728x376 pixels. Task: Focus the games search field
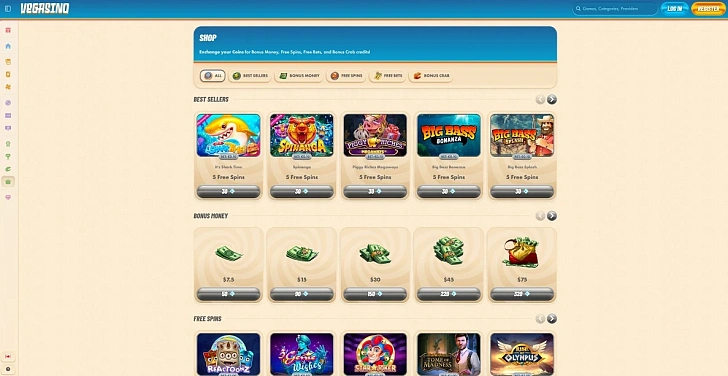tap(615, 8)
